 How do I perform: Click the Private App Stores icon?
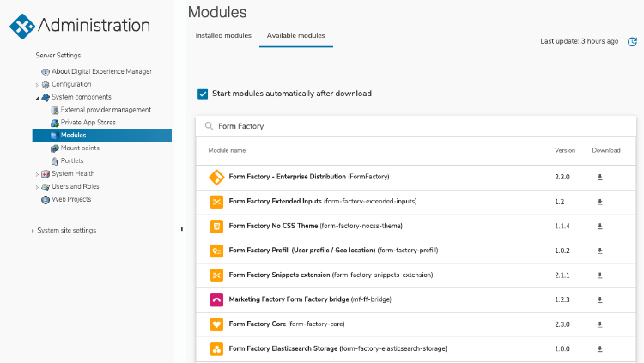tap(55, 123)
